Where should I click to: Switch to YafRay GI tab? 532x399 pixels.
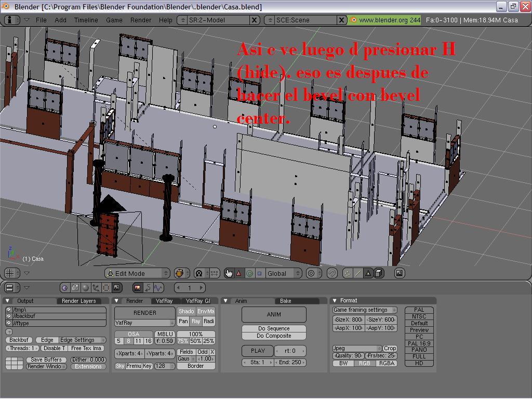click(198, 301)
